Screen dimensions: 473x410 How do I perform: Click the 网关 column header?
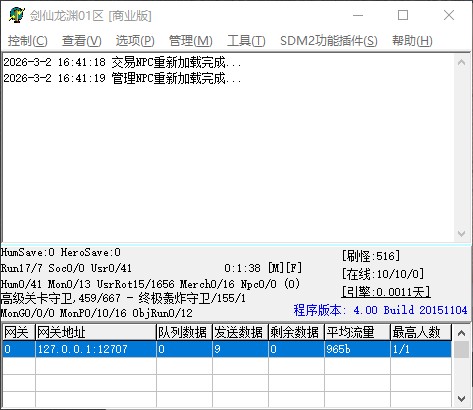tap(19, 332)
